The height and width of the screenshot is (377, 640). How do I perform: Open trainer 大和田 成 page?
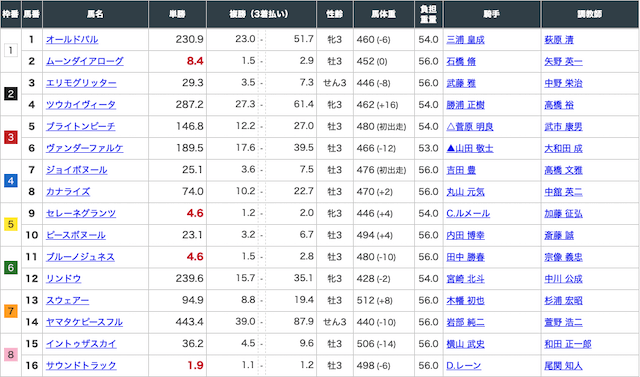(x=563, y=148)
